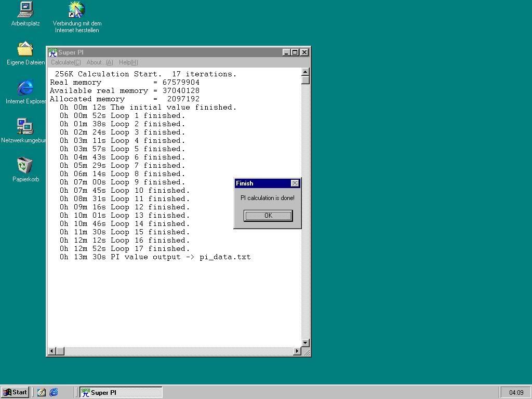Viewport: 532px width, 399px height.
Task: Launch Internet Explorer from quick launch bar
Action: click(x=54, y=392)
